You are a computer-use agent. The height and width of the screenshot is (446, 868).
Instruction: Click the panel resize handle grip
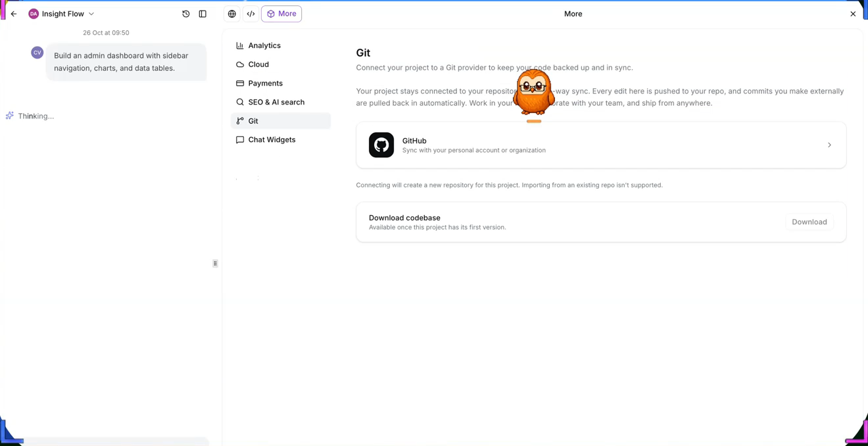pyautogui.click(x=215, y=263)
